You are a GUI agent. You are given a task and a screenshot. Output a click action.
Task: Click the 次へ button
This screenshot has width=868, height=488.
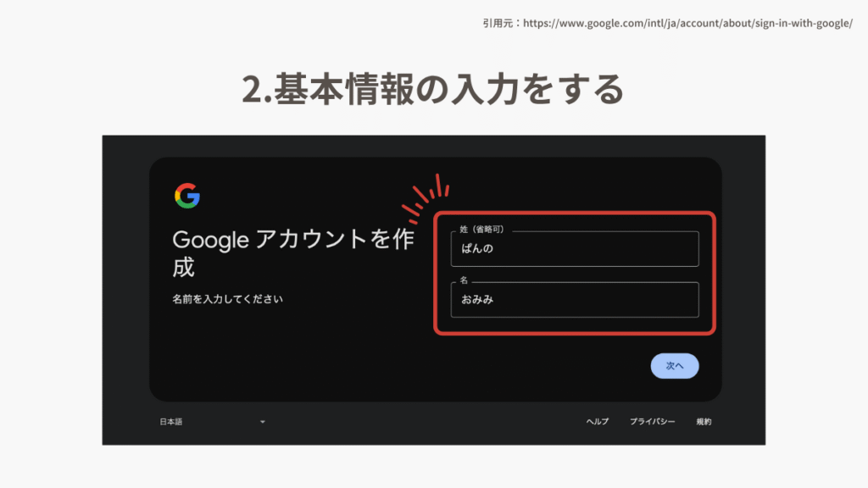tap(674, 366)
